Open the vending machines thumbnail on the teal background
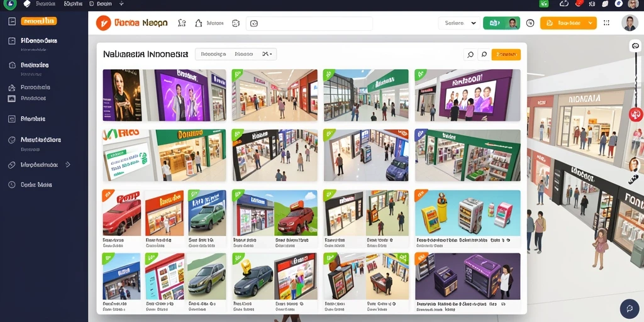Viewport: 644px width, 322px height. coord(467,213)
